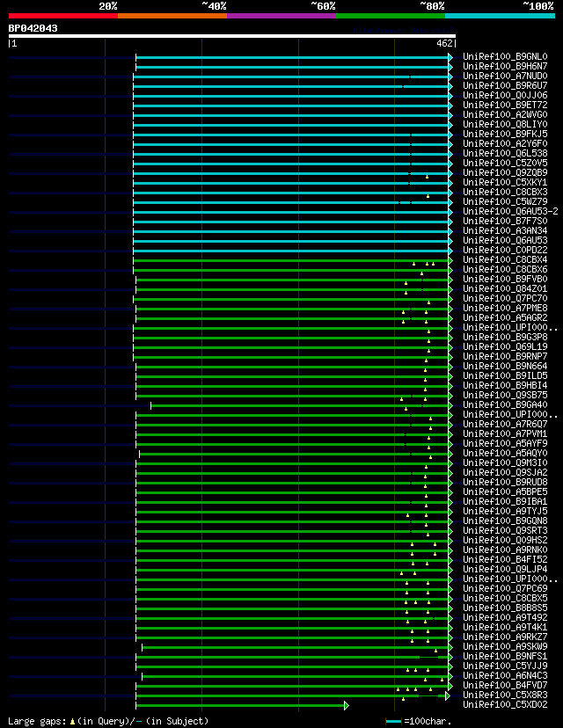Select the UniRef100_B7F7S0 label
563x728 pixels.
[505, 221]
